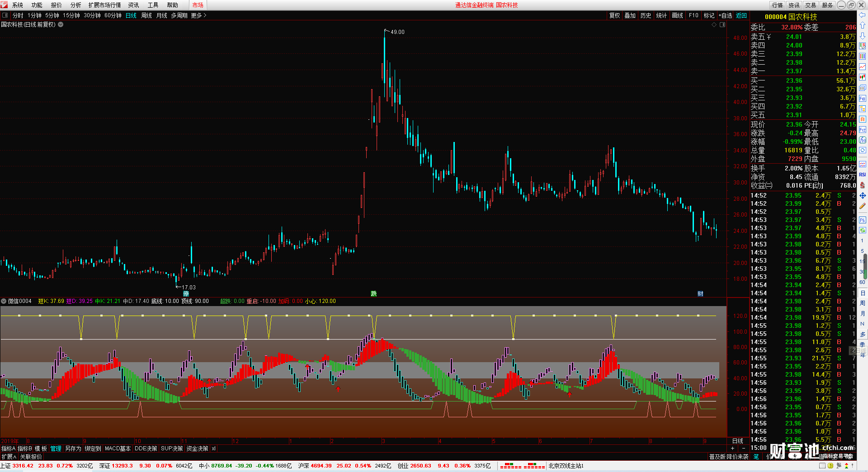Click the list window icon in status bar
The height and width of the screenshot is (472, 868).
(822, 466)
